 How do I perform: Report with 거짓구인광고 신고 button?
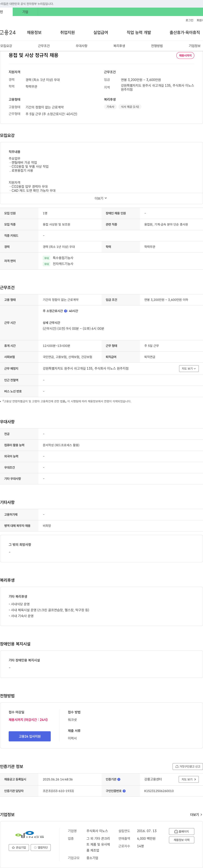pos(188,766)
